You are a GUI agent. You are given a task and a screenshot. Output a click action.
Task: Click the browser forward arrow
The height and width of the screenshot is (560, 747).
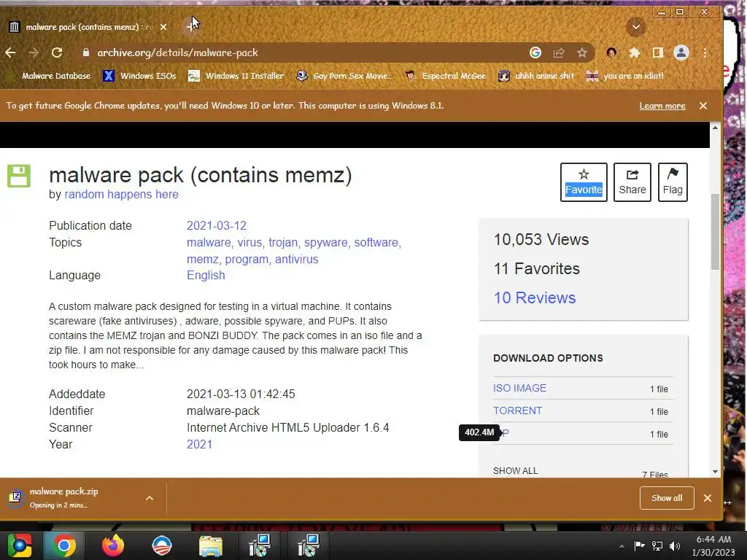click(x=34, y=52)
